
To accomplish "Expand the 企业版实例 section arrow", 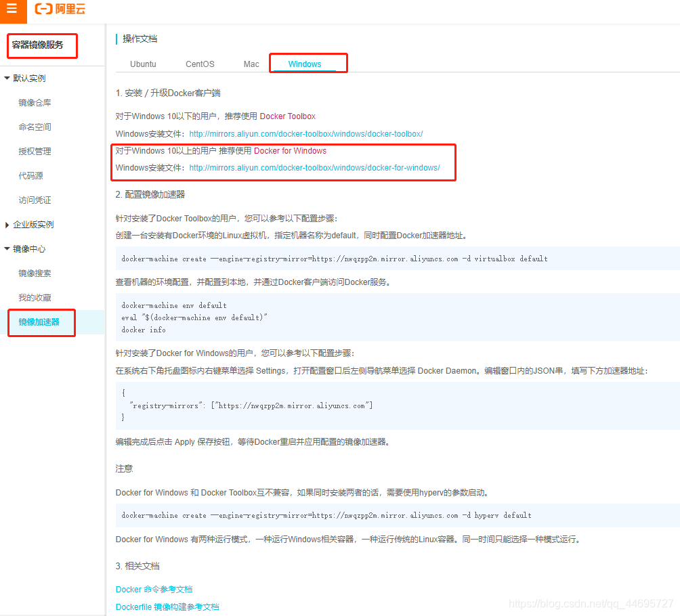I will pyautogui.click(x=7, y=225).
